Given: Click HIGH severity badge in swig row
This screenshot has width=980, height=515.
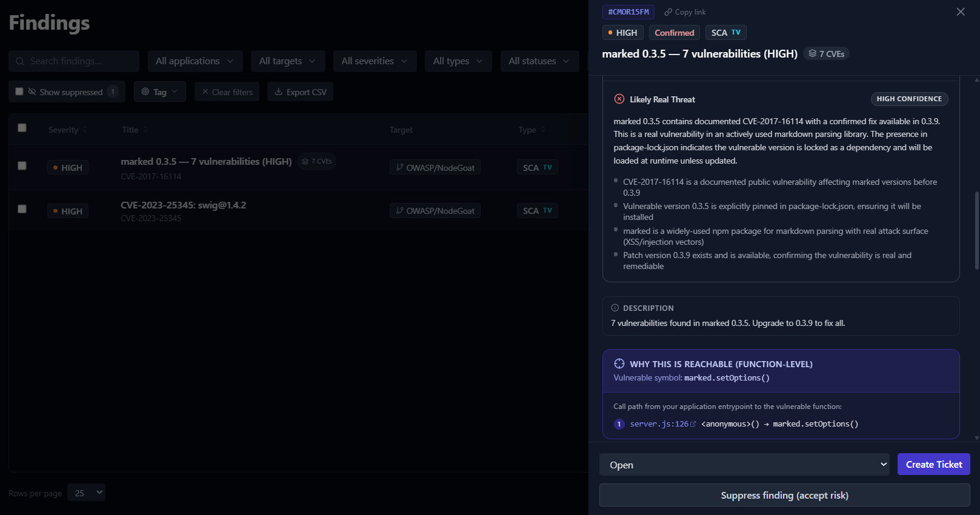Looking at the screenshot, I should 68,211.
